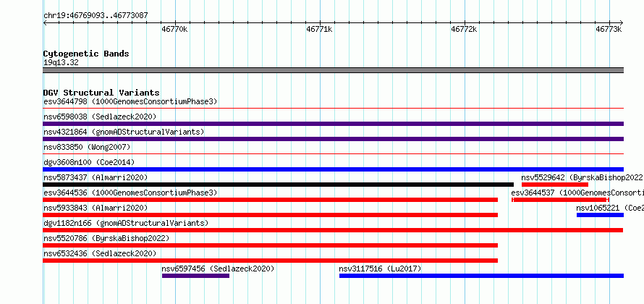
Task: Click the nsv3117516 (Lu2017) label
Action: [x=380, y=269]
